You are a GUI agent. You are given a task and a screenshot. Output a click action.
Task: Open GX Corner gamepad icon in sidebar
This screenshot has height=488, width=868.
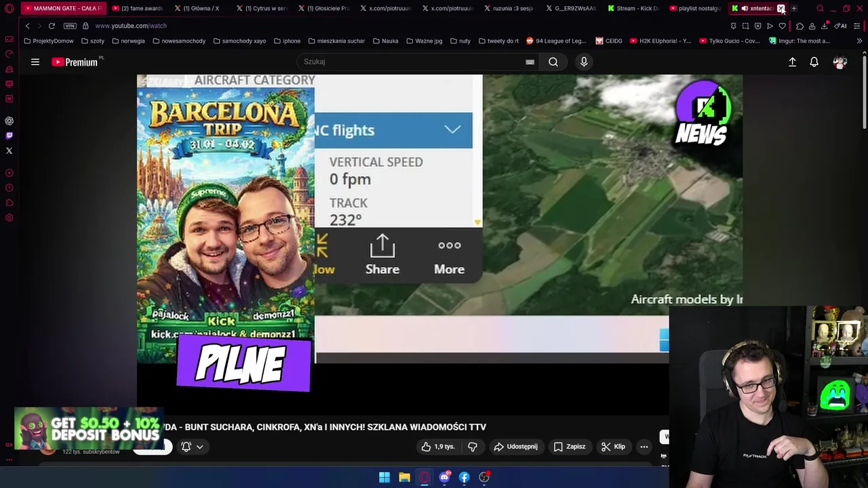[9, 39]
